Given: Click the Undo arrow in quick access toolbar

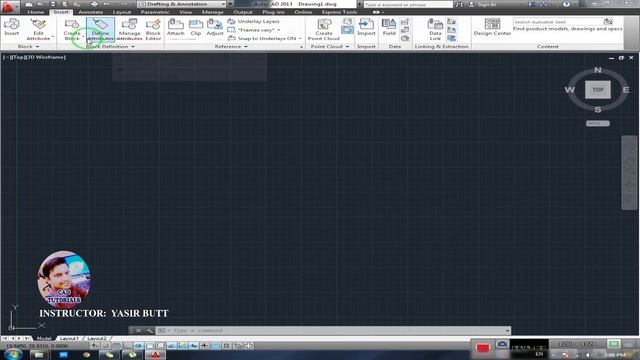Looking at the screenshot, I should [106, 4].
